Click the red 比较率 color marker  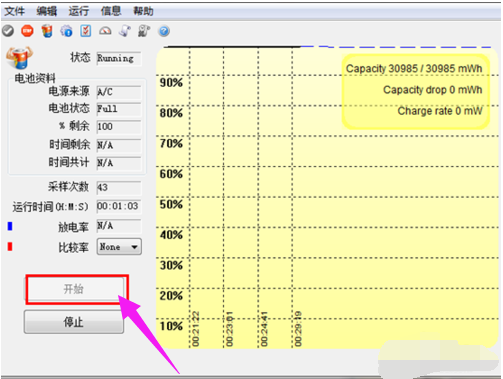coord(10,247)
